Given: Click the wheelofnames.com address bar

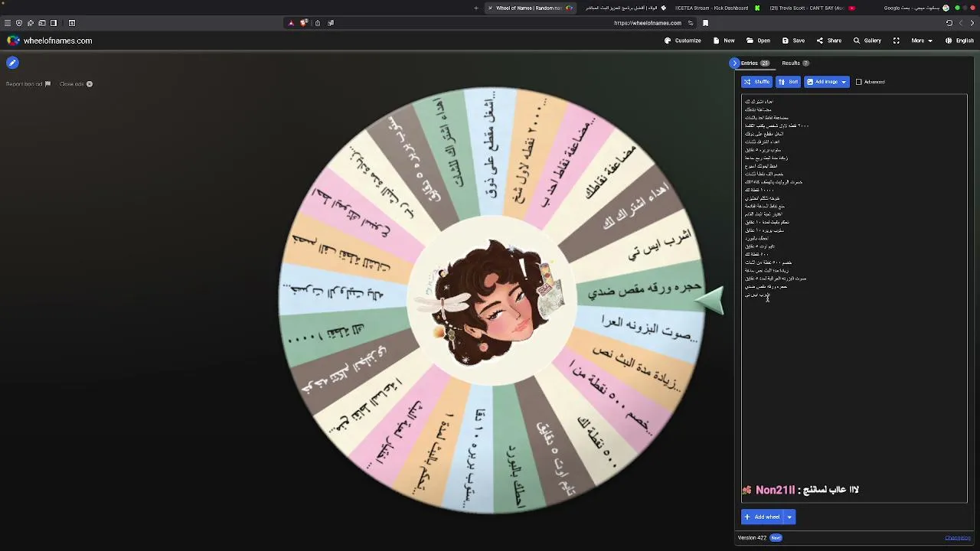Looking at the screenshot, I should click(648, 23).
